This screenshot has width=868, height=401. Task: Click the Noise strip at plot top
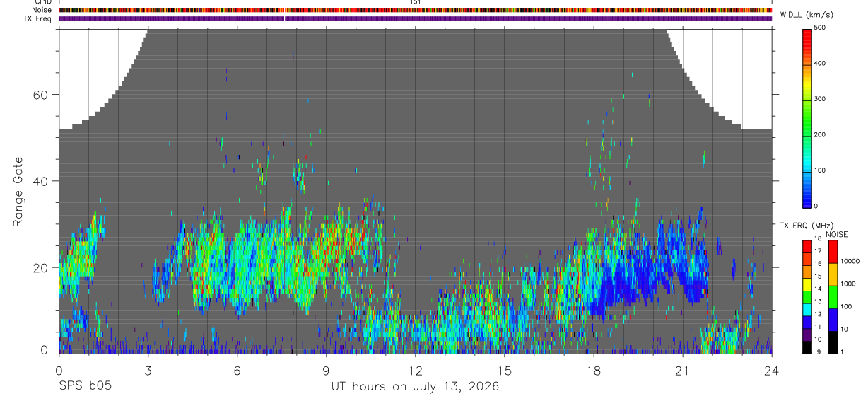(x=416, y=10)
